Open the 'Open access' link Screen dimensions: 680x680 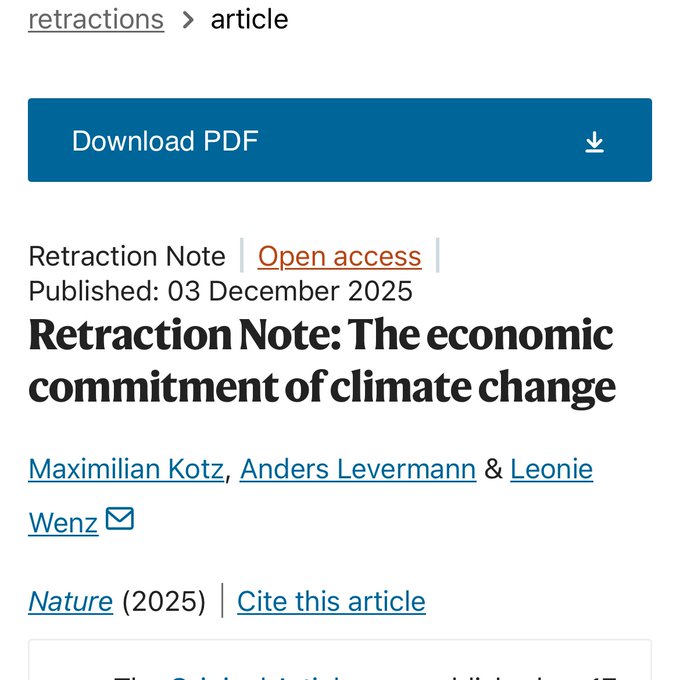pos(339,257)
